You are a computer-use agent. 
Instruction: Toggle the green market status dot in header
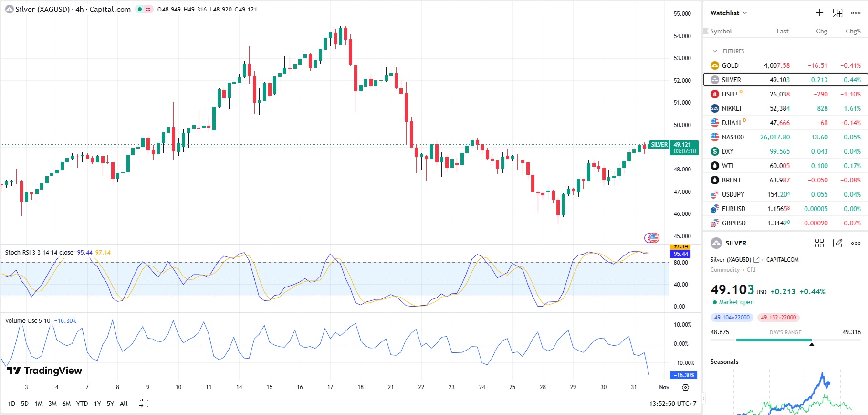click(x=140, y=9)
